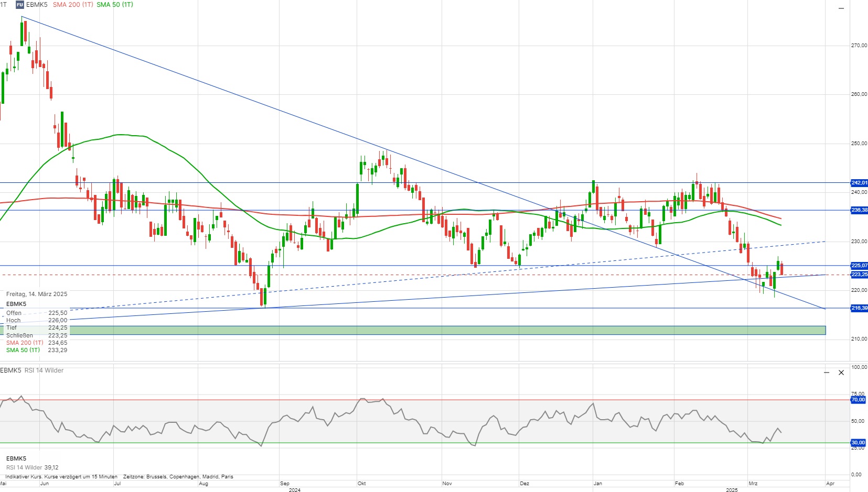Click the RSI 14 Wilder 39,12 readout
Screen dimensions: 868x492
(33, 467)
